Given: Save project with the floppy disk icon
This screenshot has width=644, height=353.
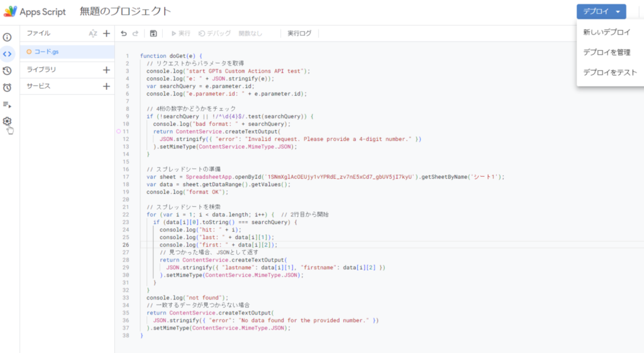Looking at the screenshot, I should coord(153,33).
